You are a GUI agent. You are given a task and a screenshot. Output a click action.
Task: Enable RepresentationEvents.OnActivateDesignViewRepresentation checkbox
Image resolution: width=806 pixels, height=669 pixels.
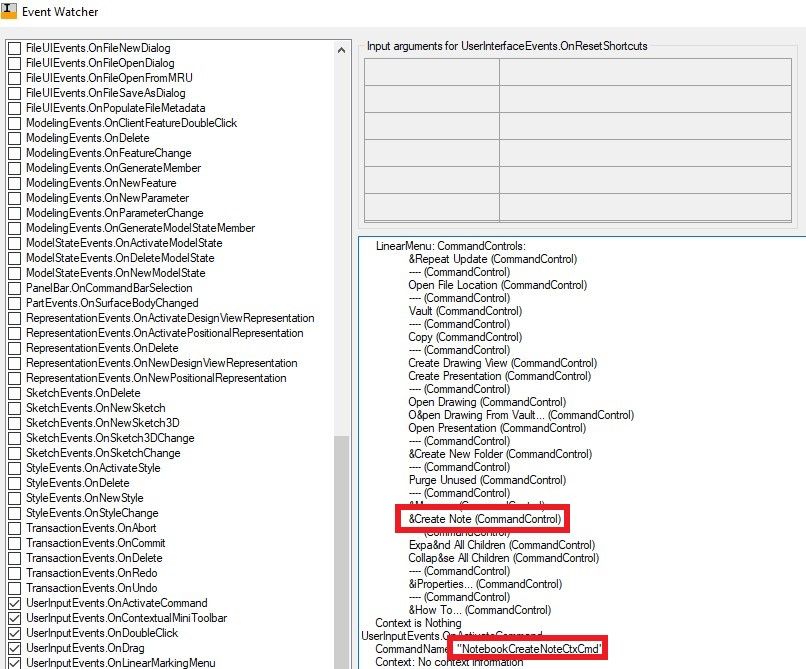tap(14, 318)
